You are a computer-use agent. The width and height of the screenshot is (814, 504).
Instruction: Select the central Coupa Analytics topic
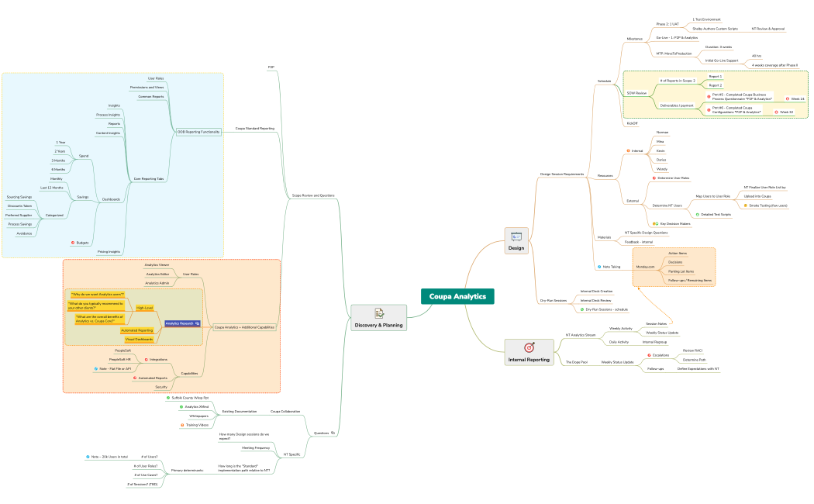click(x=456, y=295)
